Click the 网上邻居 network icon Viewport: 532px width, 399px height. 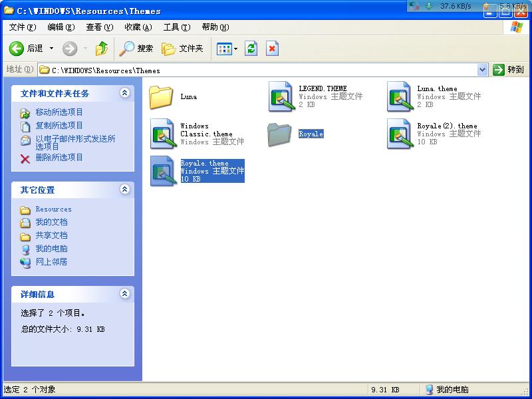coord(25,263)
